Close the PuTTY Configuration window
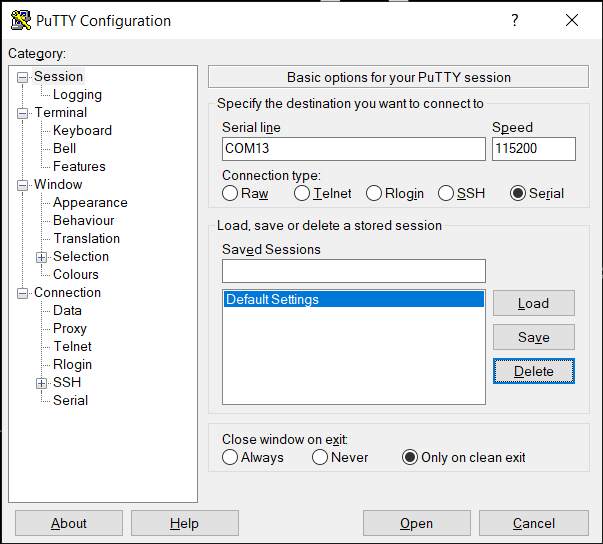This screenshot has height=544, width=603. (x=572, y=20)
